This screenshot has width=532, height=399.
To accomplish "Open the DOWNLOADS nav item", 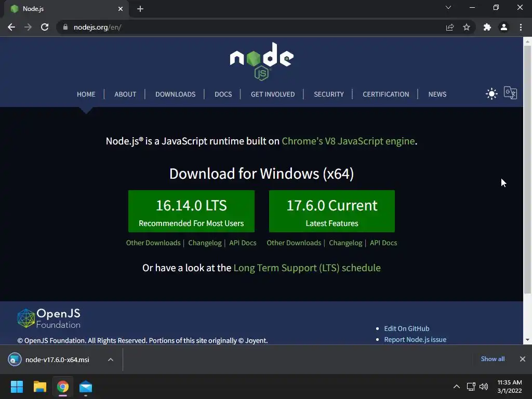I will (x=176, y=95).
